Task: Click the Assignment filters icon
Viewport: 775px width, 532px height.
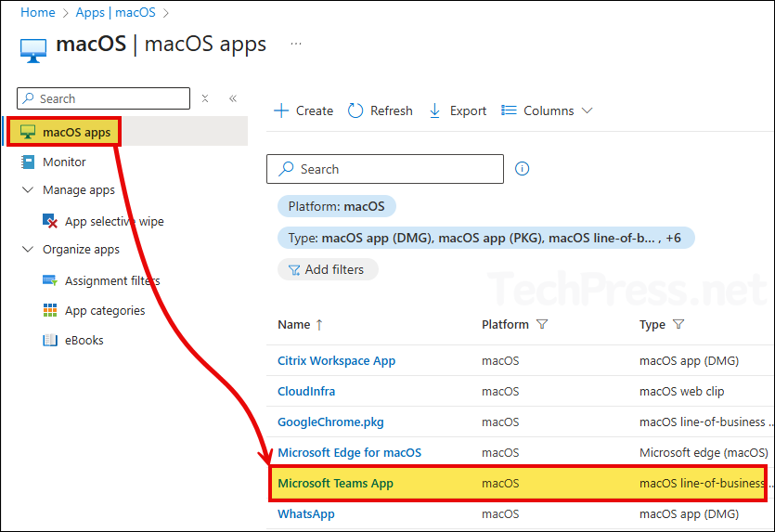Action: tap(50, 280)
